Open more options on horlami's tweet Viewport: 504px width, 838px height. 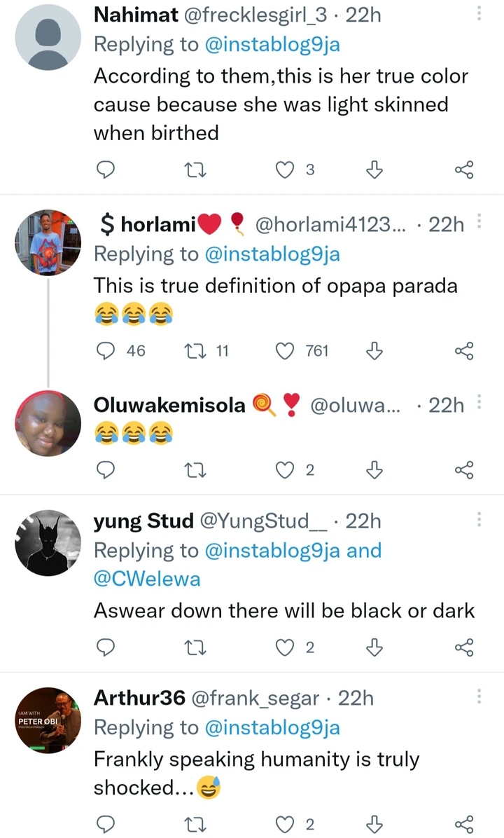[x=479, y=223]
